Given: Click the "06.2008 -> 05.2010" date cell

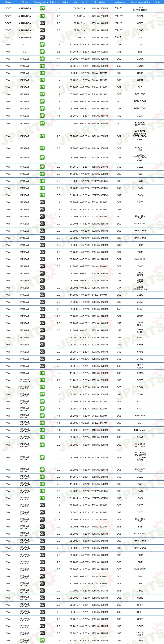Looking at the screenshot, I should pos(79,188).
